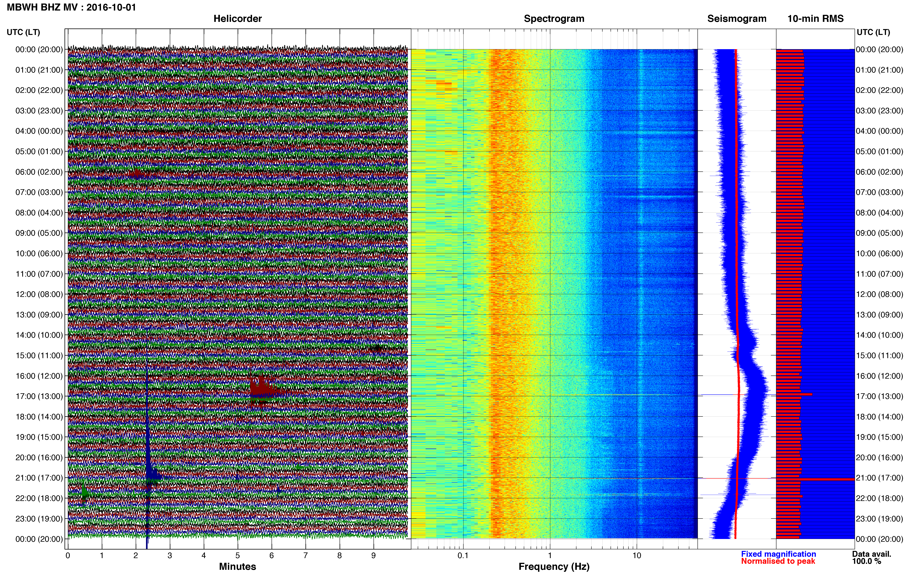
Task: Click the Minutes axis label
Action: pos(237,566)
